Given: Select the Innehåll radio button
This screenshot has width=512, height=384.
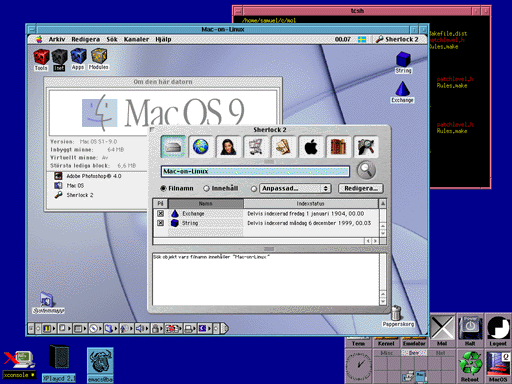Looking at the screenshot, I should [206, 188].
